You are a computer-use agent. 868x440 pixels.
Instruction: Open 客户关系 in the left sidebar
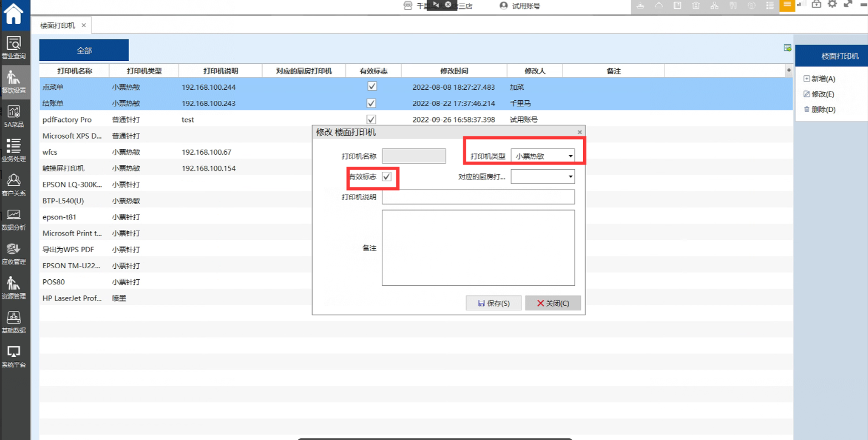(x=14, y=185)
